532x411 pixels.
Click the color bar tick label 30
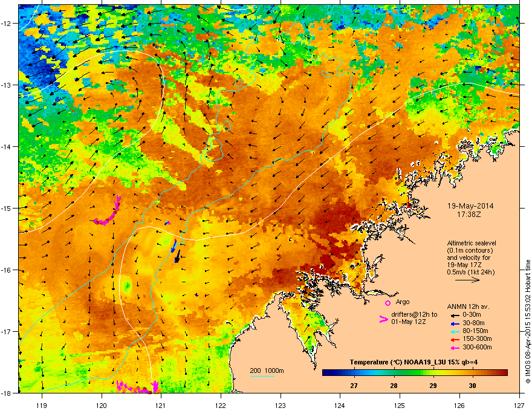472,386
